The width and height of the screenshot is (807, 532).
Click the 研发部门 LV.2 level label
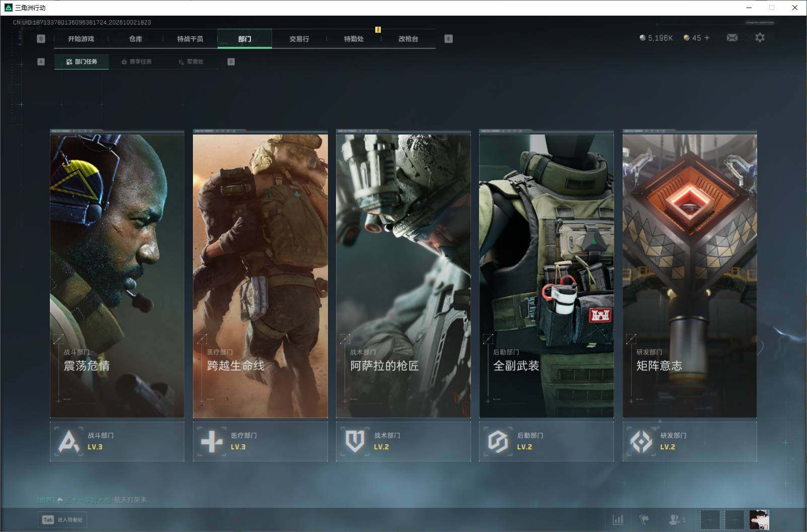pos(667,447)
